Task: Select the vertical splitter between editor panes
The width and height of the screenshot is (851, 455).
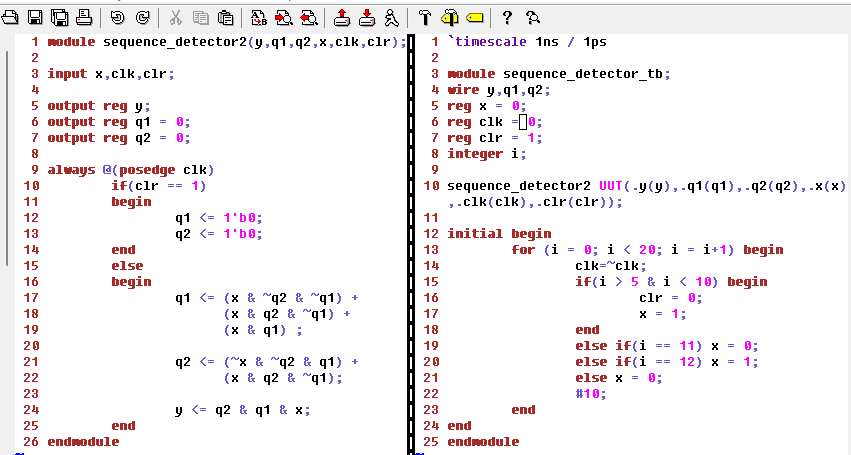Action: (411, 240)
